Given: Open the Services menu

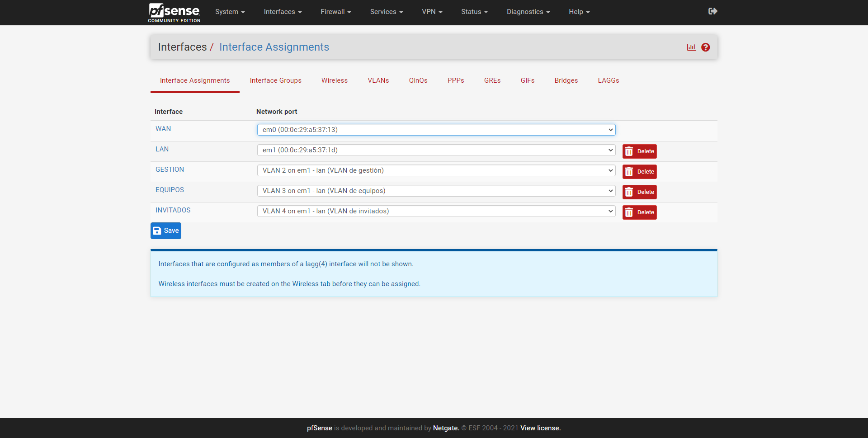Looking at the screenshot, I should pyautogui.click(x=387, y=12).
